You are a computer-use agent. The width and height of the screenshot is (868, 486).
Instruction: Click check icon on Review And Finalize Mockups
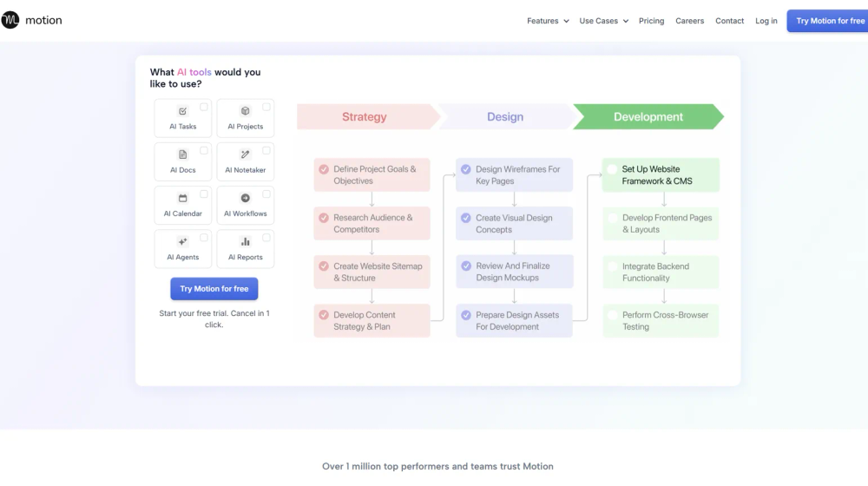point(466,266)
